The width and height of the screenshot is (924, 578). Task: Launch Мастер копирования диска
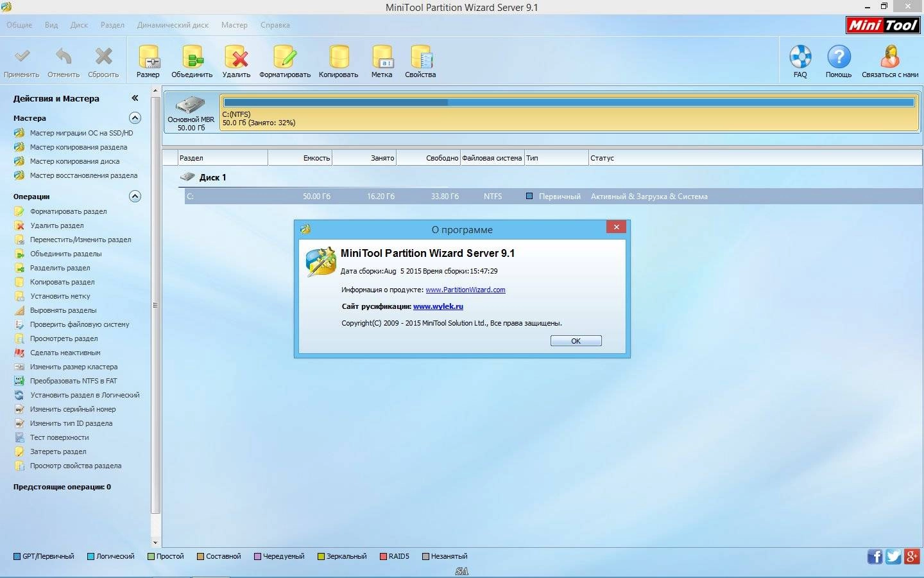pyautogui.click(x=74, y=161)
